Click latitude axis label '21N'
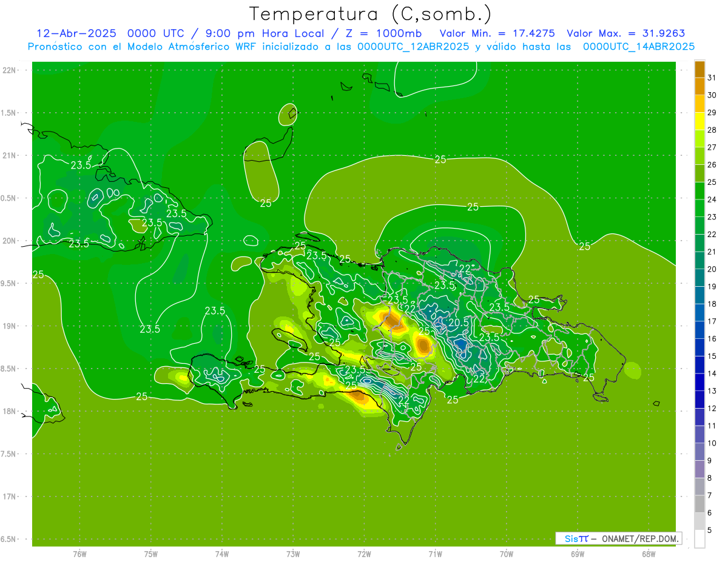728x562 pixels. pos(10,156)
